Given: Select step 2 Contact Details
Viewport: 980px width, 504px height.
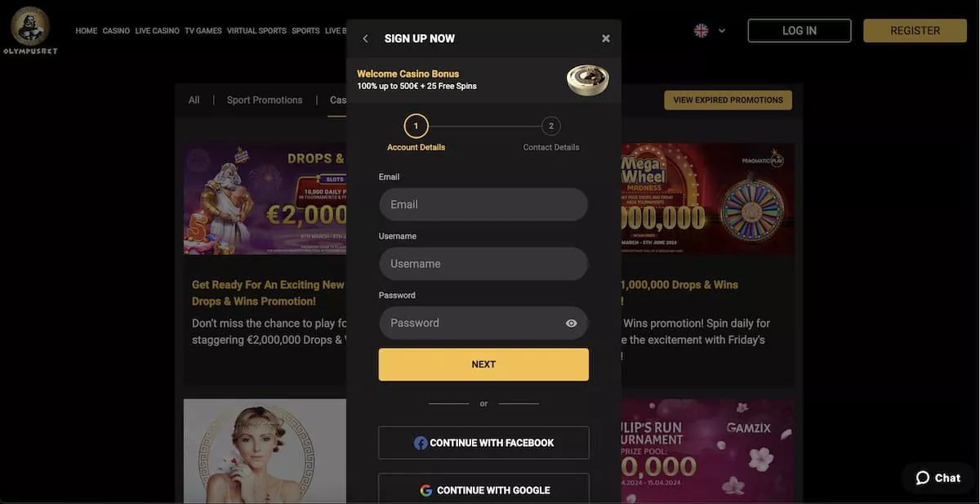Looking at the screenshot, I should pos(551,126).
